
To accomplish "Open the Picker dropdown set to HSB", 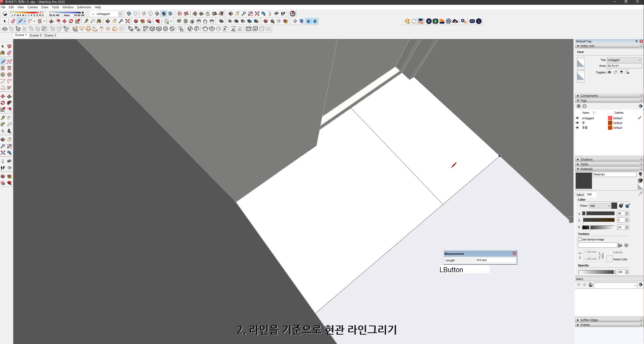I will (x=600, y=206).
